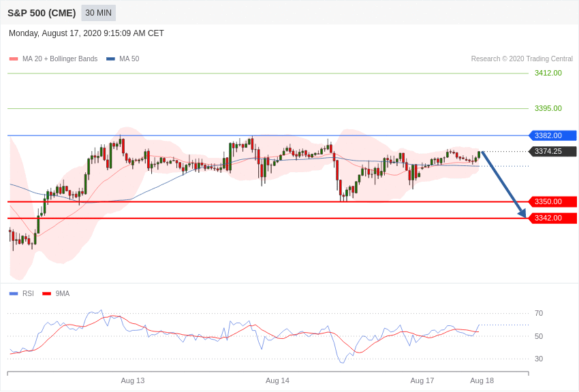Screen dimensions: 579x392
Task: Click the MA 50 legend label
Action: point(129,59)
